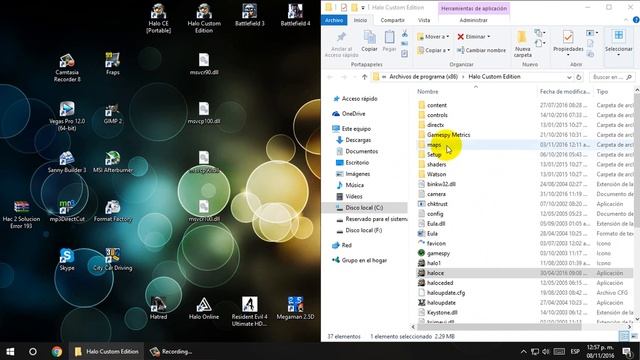Screen dimensions: 640x360
Task: Click Cambiar nombre button
Action: point(481,50)
